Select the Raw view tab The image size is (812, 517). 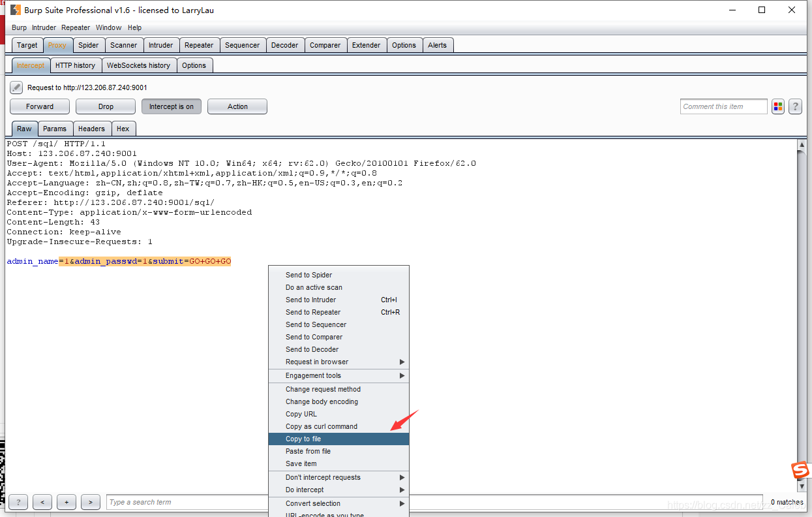point(25,129)
